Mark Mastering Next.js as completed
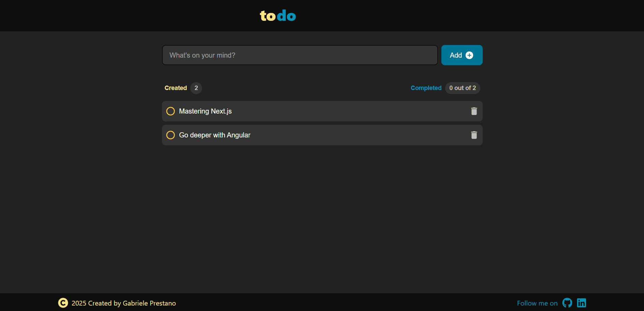The image size is (644, 311). pyautogui.click(x=171, y=111)
